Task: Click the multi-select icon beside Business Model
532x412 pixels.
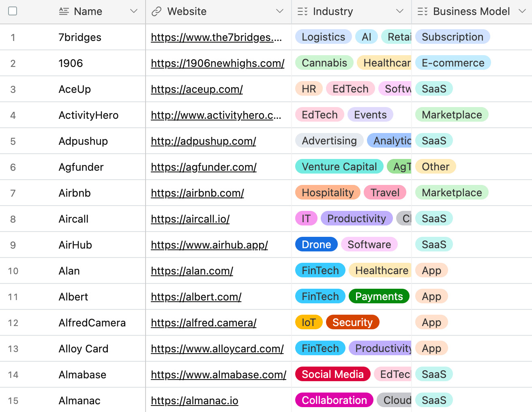Action: (423, 11)
